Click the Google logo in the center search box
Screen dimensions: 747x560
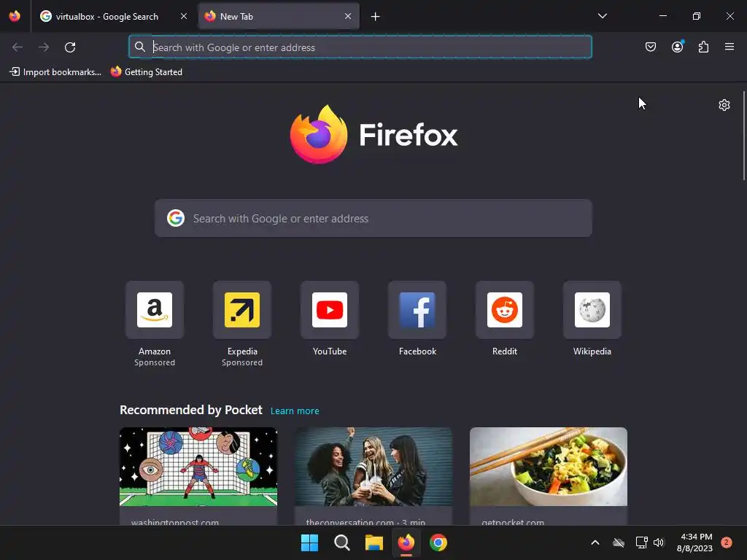click(176, 218)
